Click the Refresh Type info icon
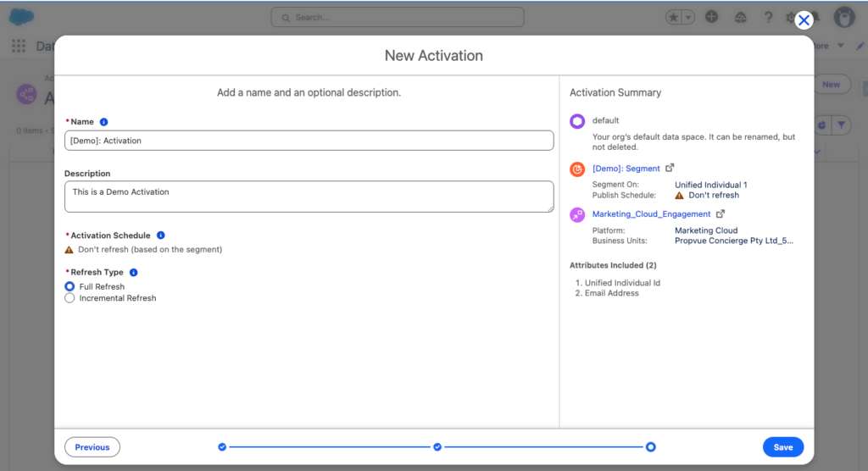 coord(134,273)
